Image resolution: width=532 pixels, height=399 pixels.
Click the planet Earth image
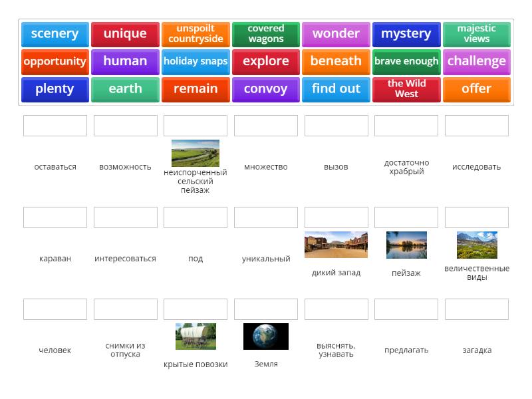coord(266,336)
